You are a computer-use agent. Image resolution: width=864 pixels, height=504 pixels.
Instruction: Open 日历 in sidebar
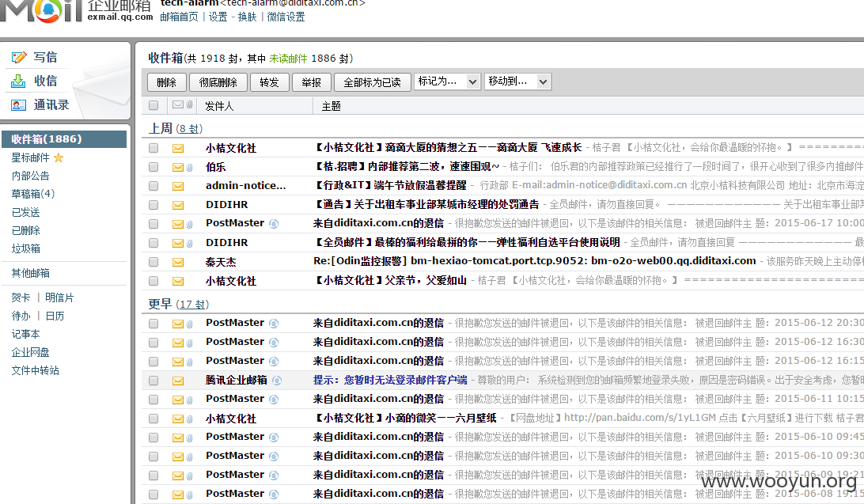pos(55,316)
